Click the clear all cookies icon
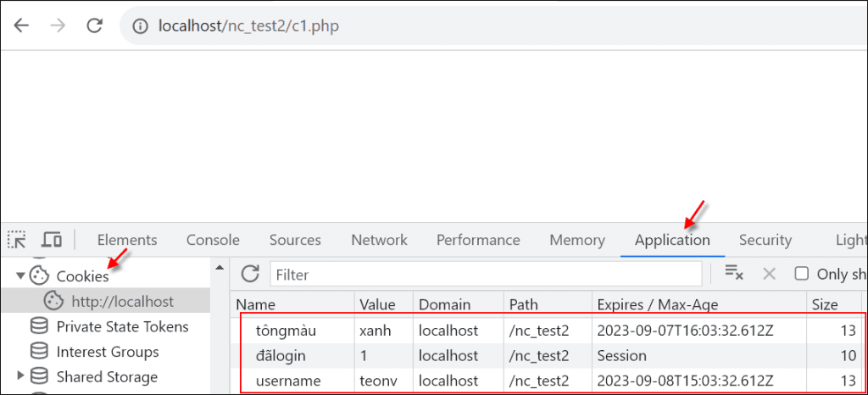Image resolution: width=868 pixels, height=395 pixels. [734, 272]
